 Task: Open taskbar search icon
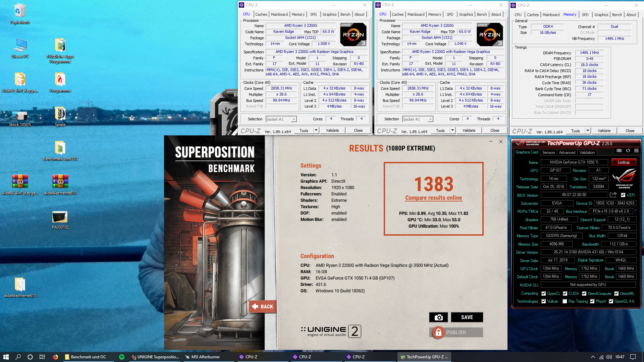pyautogui.click(x=18, y=357)
